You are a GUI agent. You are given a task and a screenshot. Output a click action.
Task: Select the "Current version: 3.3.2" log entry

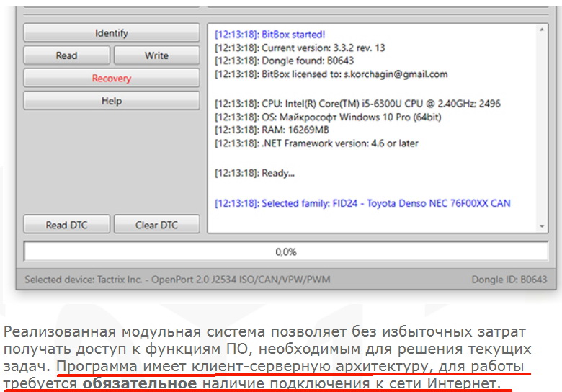(300, 48)
